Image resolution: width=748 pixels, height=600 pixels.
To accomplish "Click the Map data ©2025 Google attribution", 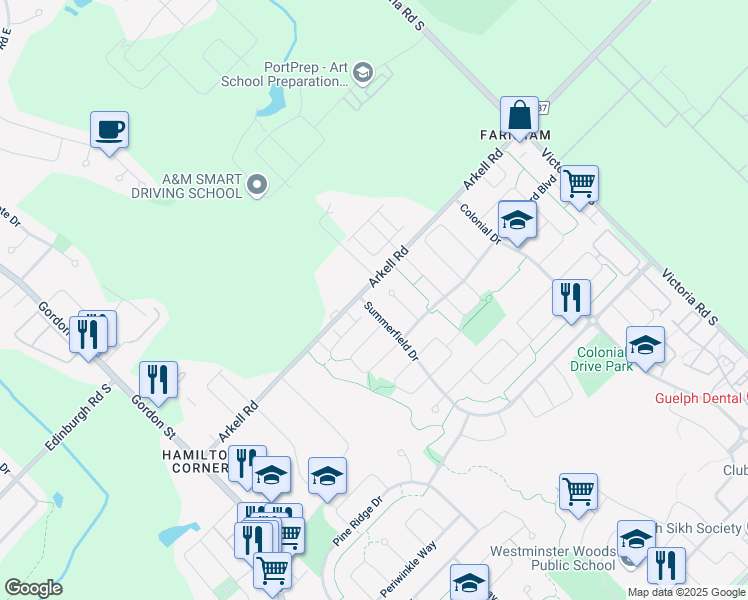I will [x=687, y=593].
